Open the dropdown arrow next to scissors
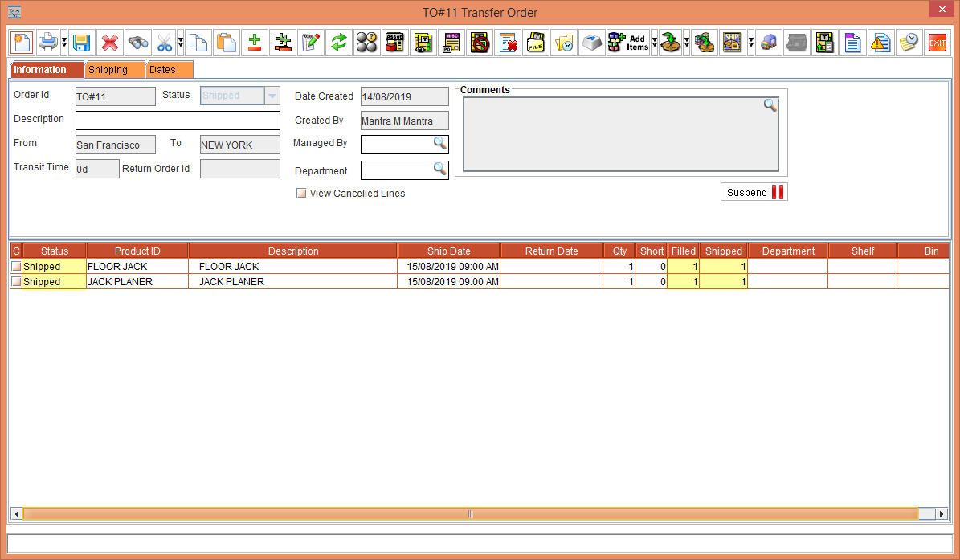Viewport: 960px width, 560px height. tap(180, 43)
